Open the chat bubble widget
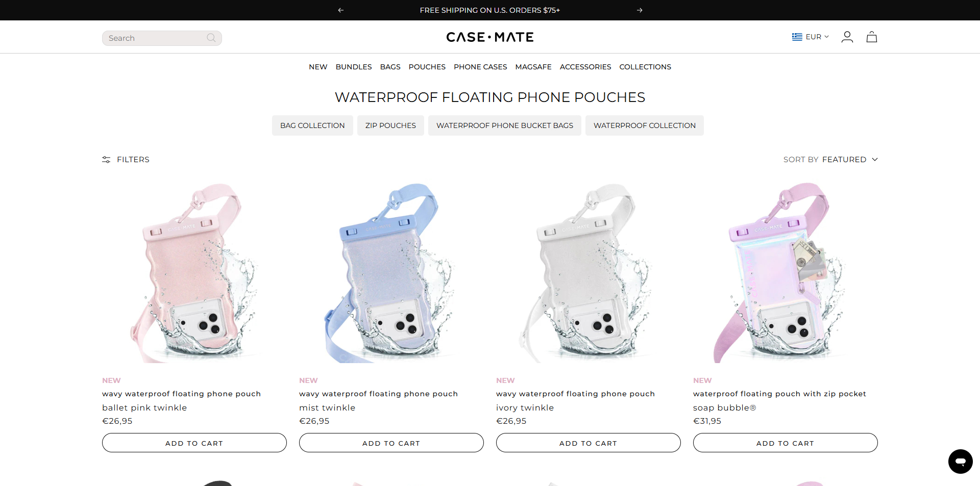This screenshot has width=980, height=486. [x=960, y=462]
